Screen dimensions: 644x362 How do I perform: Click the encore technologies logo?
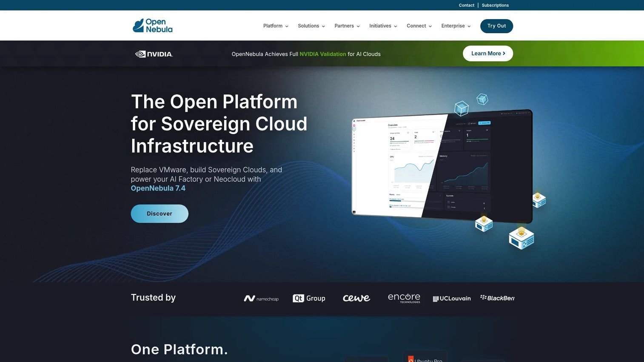tap(404, 298)
